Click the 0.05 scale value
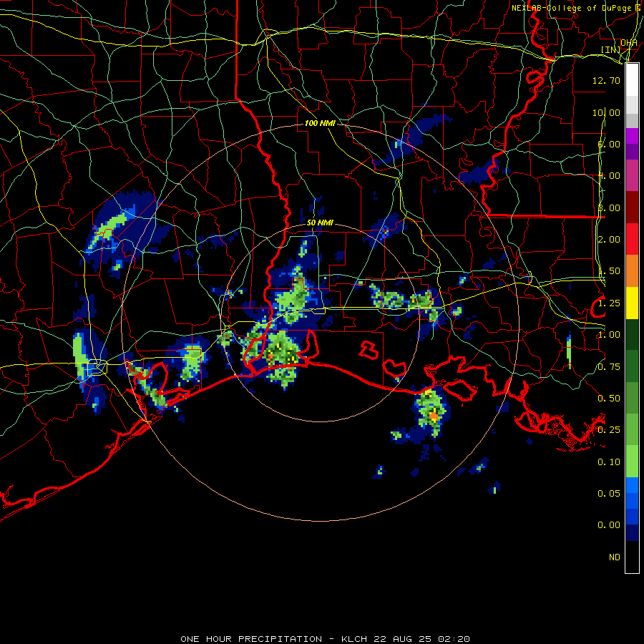Screen dimensions: 644x644 (609, 493)
